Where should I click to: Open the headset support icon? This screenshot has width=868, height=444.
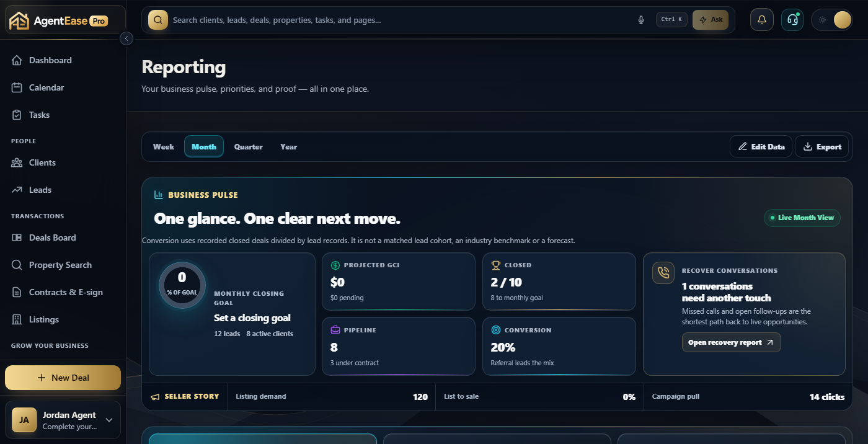click(792, 20)
